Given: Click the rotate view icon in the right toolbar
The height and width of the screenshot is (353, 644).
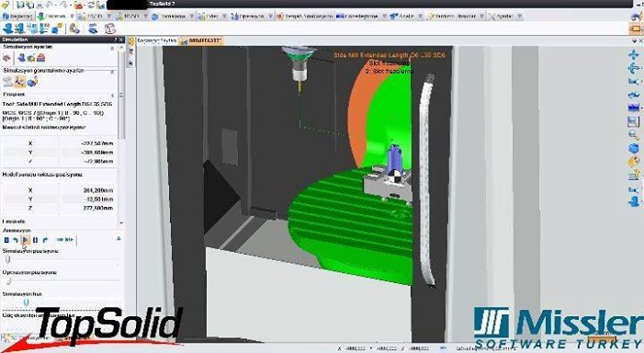Looking at the screenshot, I should coord(634,68).
